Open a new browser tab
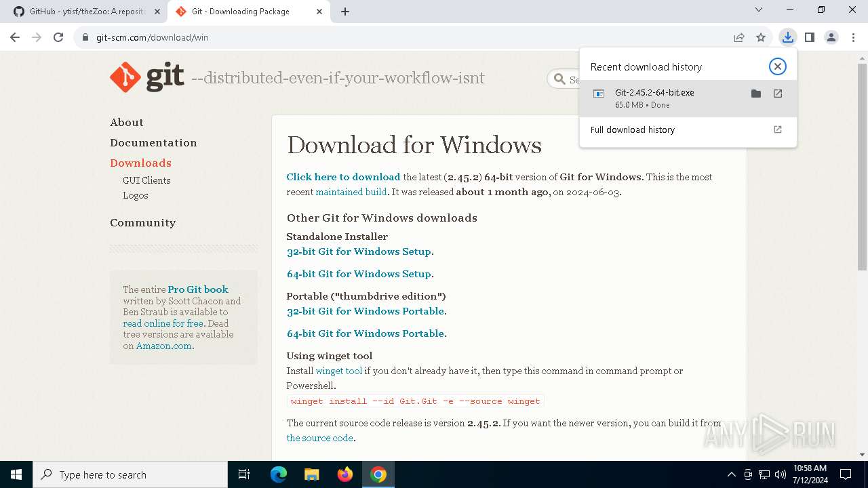Screen dimensions: 868x488 tap(345, 12)
